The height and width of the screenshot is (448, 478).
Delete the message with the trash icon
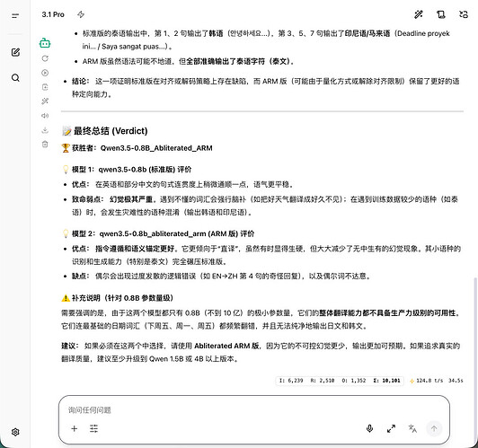coord(45,144)
